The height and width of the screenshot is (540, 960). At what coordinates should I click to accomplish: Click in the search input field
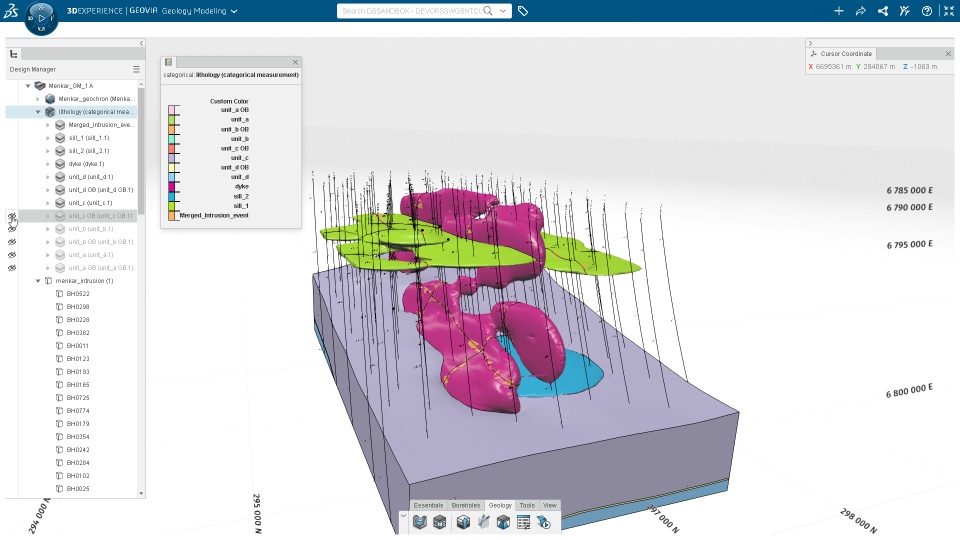point(410,11)
